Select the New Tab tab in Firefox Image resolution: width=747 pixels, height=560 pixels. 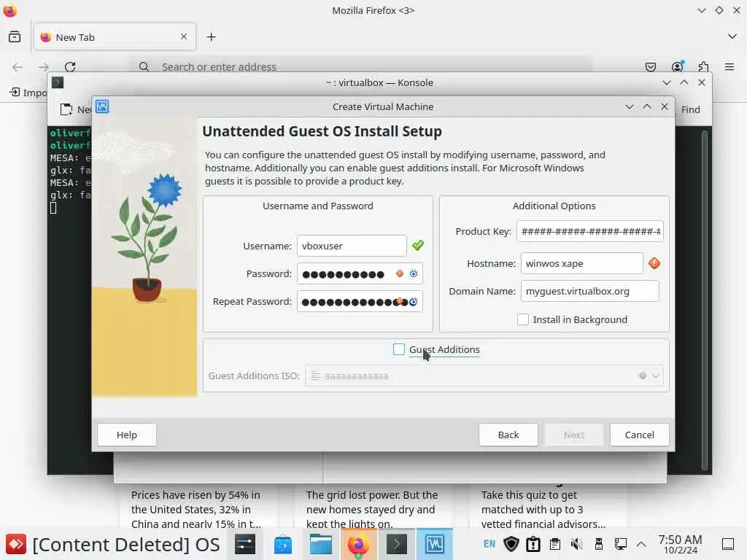(115, 37)
